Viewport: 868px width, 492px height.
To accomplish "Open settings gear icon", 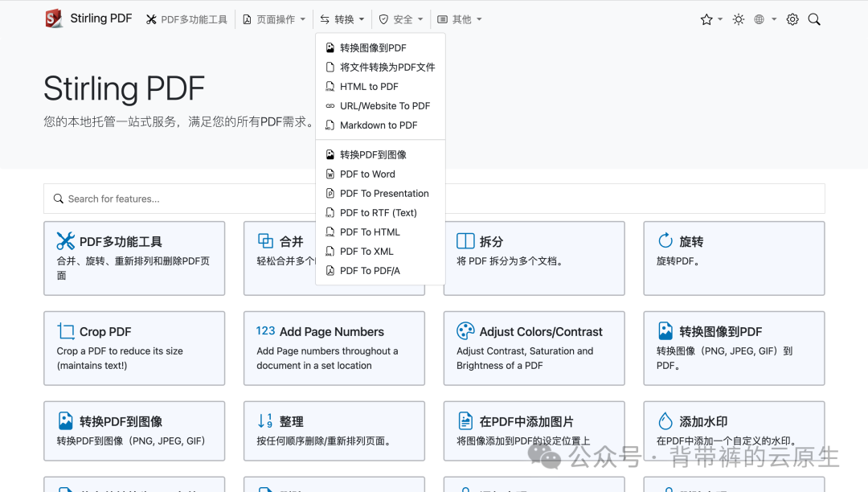I will pyautogui.click(x=792, y=19).
